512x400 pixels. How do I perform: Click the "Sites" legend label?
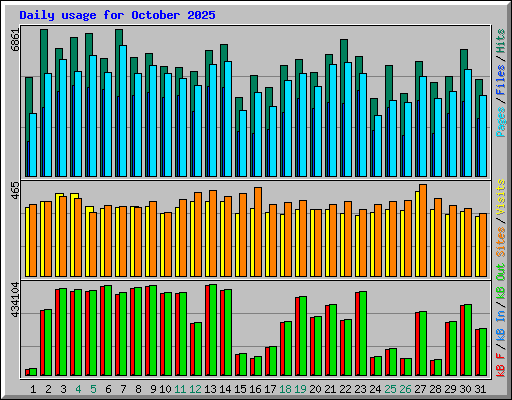(x=501, y=242)
